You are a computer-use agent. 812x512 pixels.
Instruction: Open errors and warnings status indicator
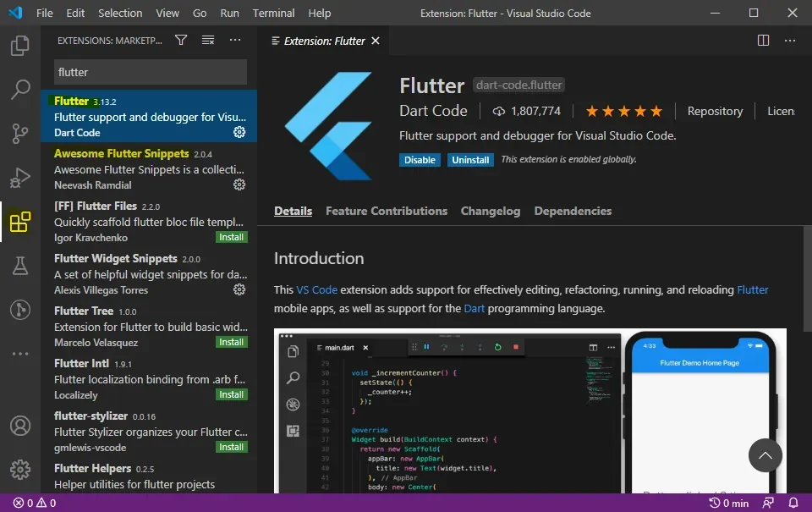[x=35, y=503]
